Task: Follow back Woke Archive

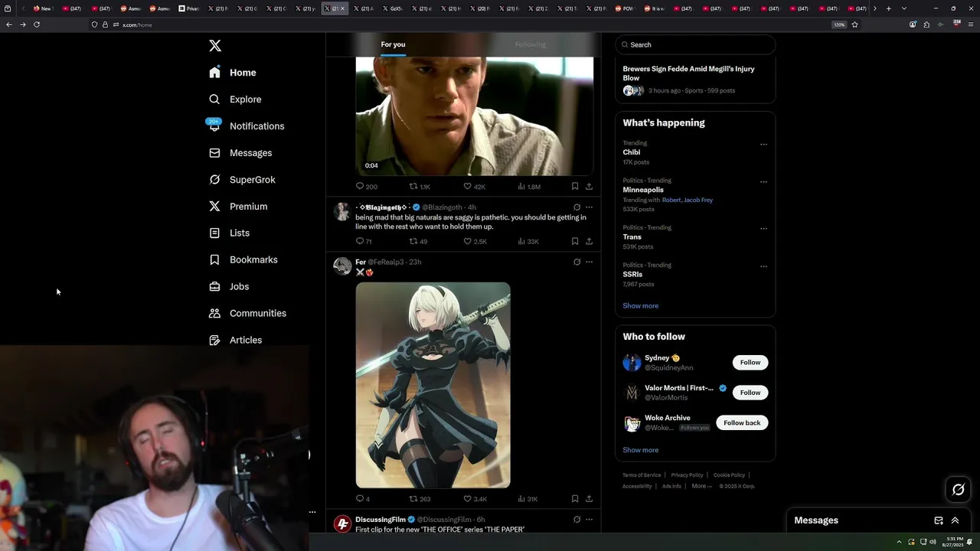Action: pyautogui.click(x=742, y=422)
